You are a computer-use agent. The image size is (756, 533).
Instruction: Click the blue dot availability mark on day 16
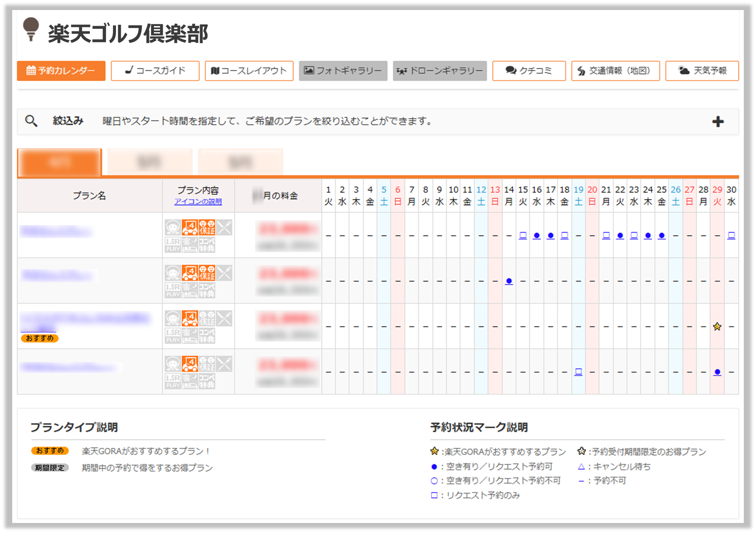537,236
